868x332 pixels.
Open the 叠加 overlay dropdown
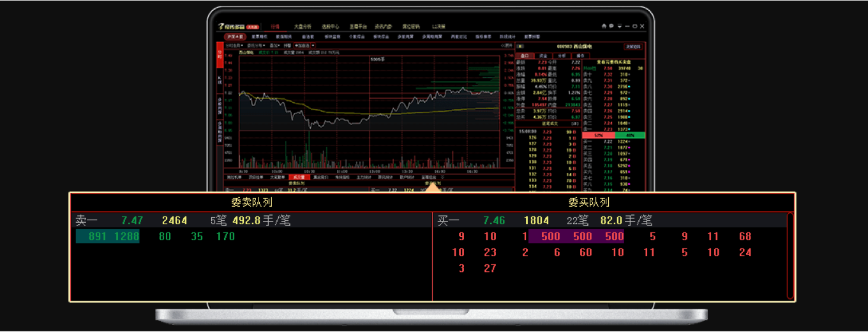tap(275, 45)
